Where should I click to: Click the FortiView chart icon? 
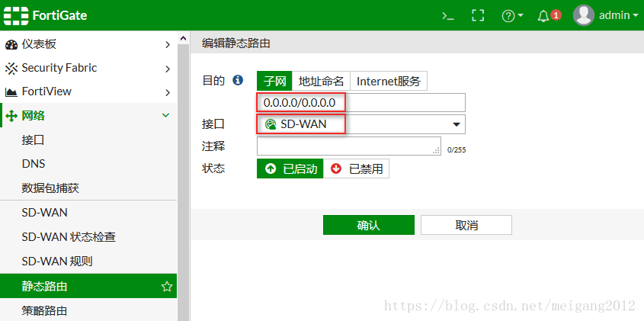coord(11,91)
